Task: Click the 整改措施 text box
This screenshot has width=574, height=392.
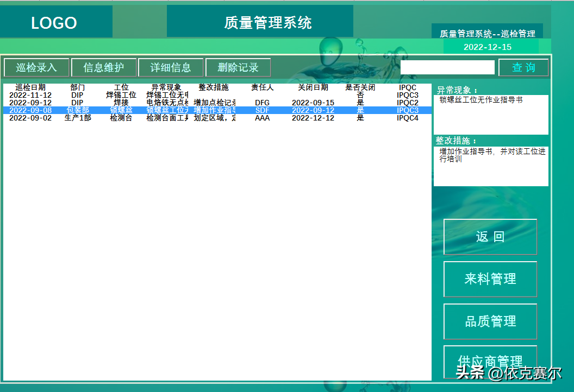Action: 491,166
